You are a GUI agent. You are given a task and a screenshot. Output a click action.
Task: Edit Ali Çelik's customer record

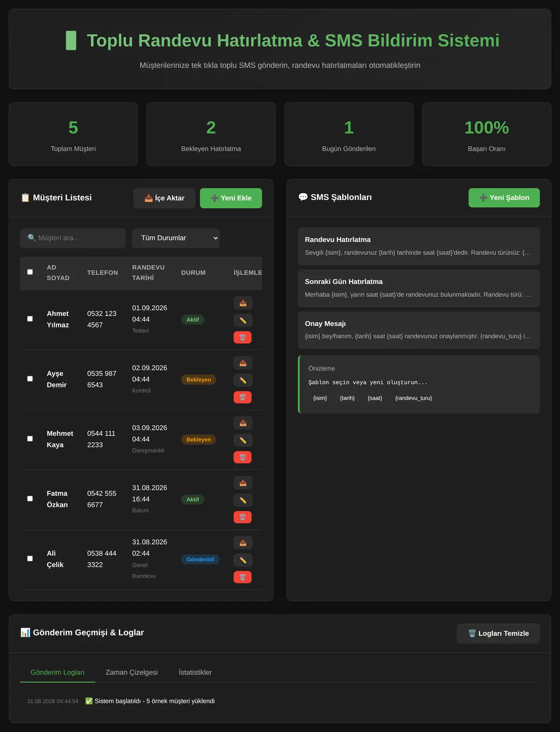(243, 560)
